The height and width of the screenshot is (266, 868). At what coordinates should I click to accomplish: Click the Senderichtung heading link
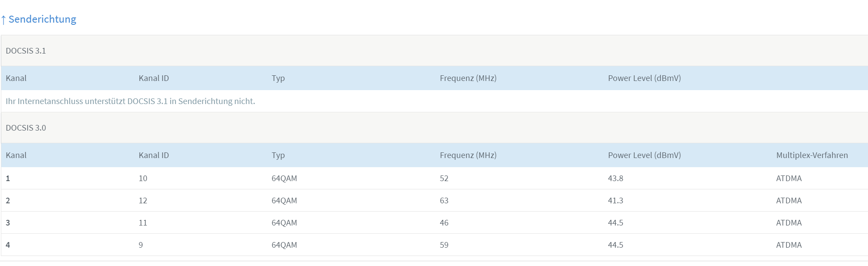pyautogui.click(x=42, y=19)
